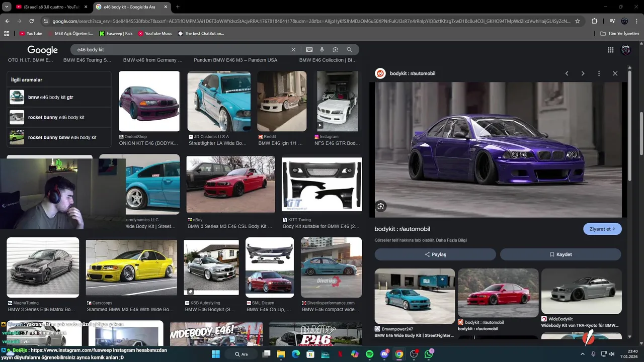Open site information icon in address bar

coord(46,21)
